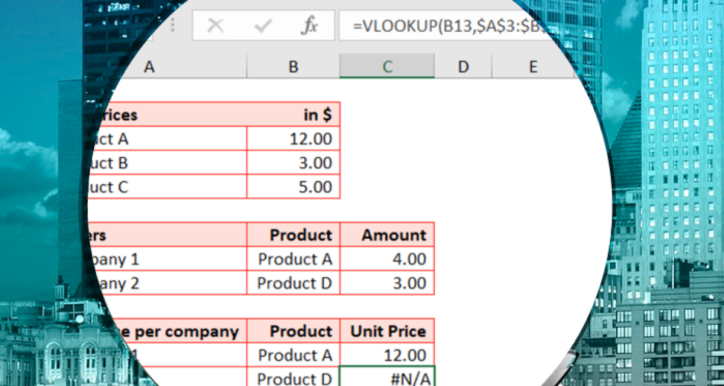Select 'Product A' cell in per company table
724x386 pixels.
tap(293, 355)
